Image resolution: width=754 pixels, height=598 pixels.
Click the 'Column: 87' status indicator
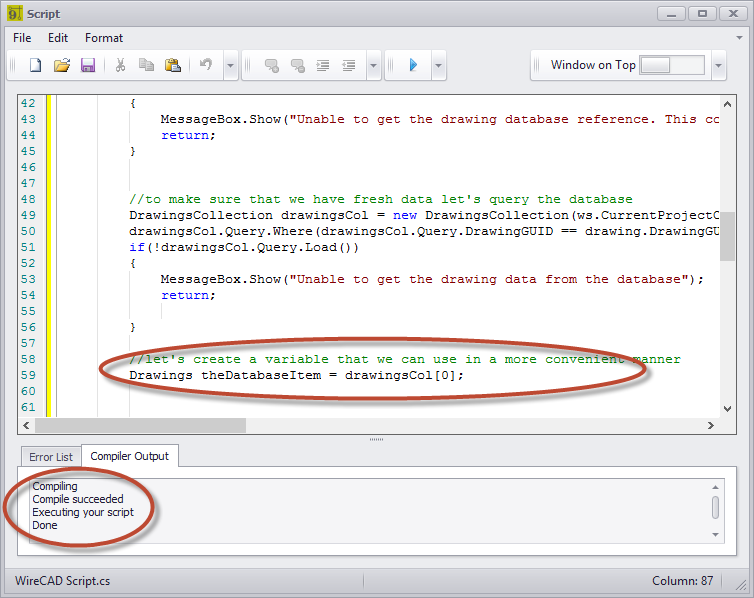682,581
